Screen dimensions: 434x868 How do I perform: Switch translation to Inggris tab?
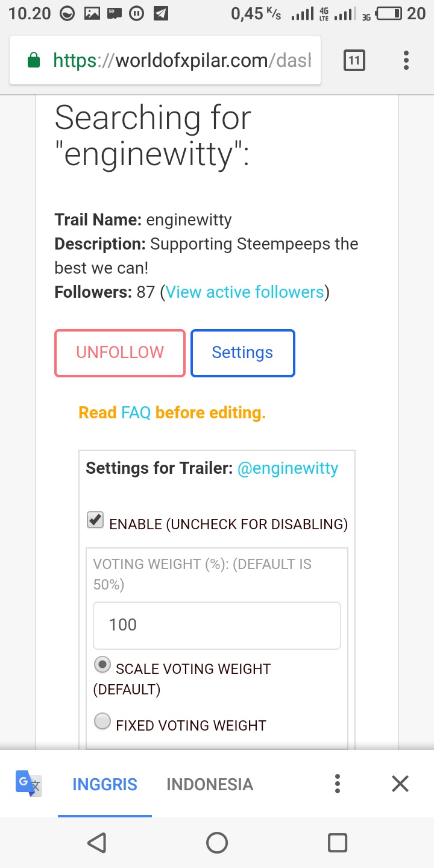105,784
